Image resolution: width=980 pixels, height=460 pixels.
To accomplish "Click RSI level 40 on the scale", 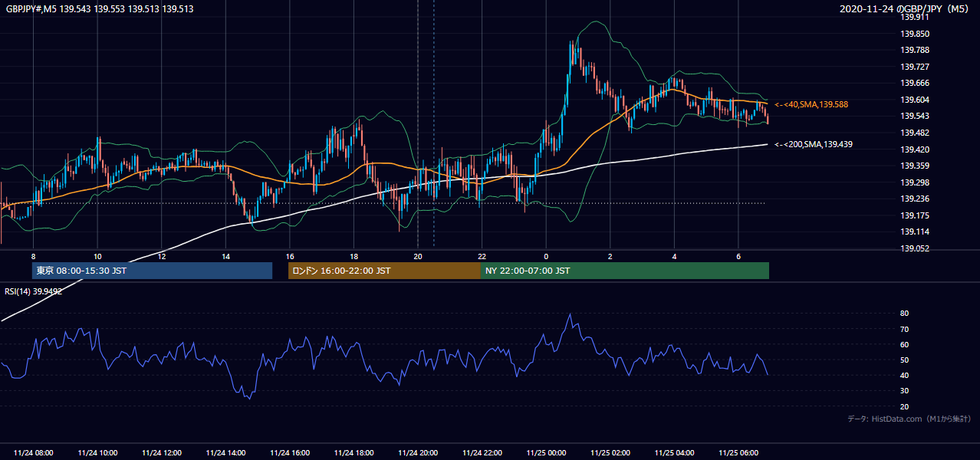I will pyautogui.click(x=904, y=375).
